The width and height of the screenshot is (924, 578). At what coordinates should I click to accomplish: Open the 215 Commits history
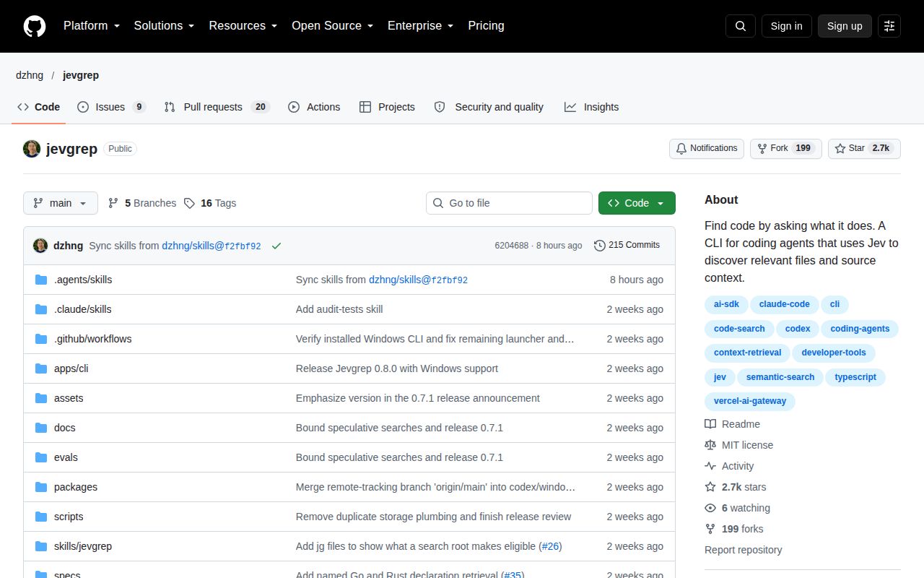627,245
